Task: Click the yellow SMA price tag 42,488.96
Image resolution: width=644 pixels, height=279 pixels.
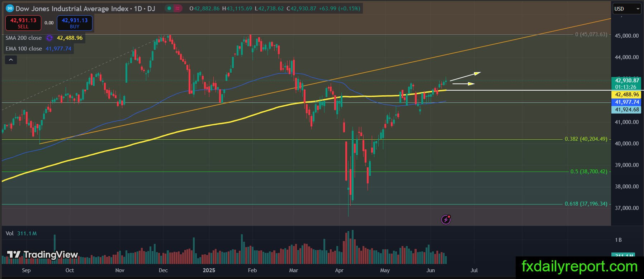Action: pos(627,95)
